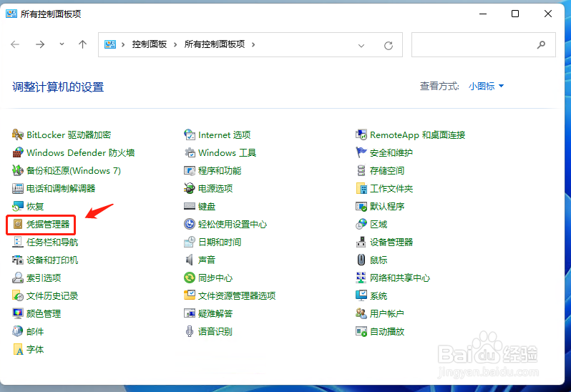Click the address bar computer icon
This screenshot has width=571, height=392.
(110, 44)
